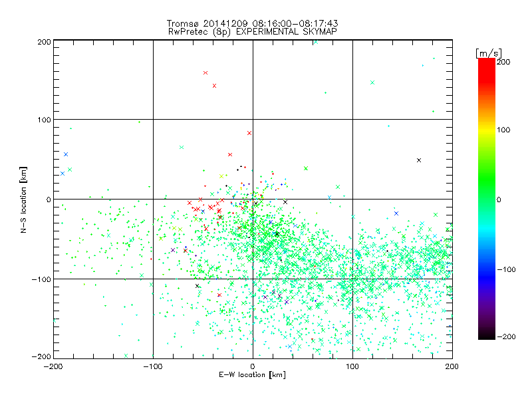Click the topmost red X marker near 160 km north
Screen dimensions: 532x399
(205, 73)
